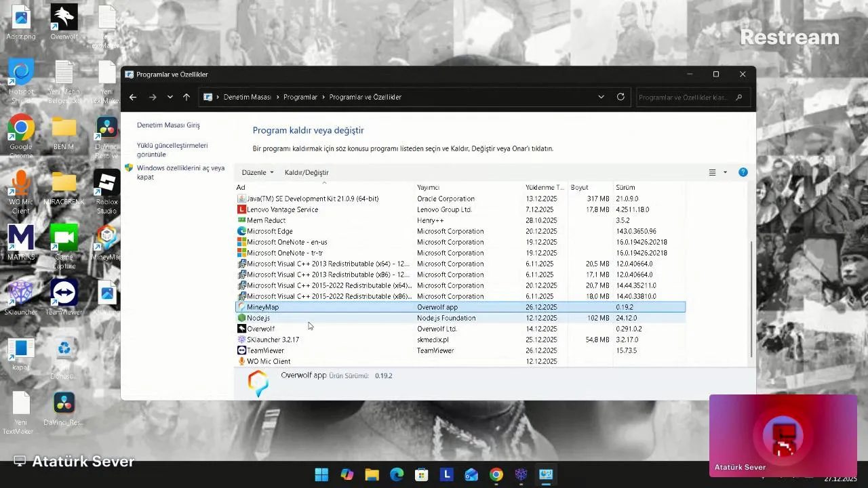
Task: Switch to Chrome in the taskbar
Action: 496,474
